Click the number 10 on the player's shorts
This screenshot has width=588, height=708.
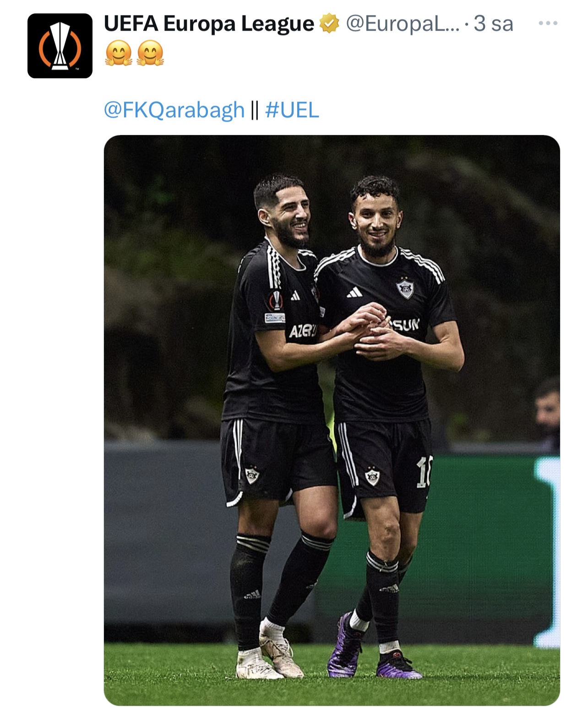click(423, 473)
